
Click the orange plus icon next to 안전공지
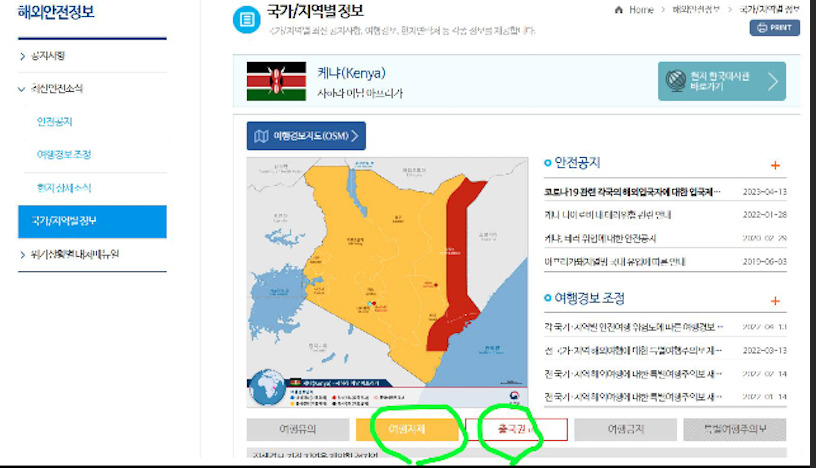775,166
